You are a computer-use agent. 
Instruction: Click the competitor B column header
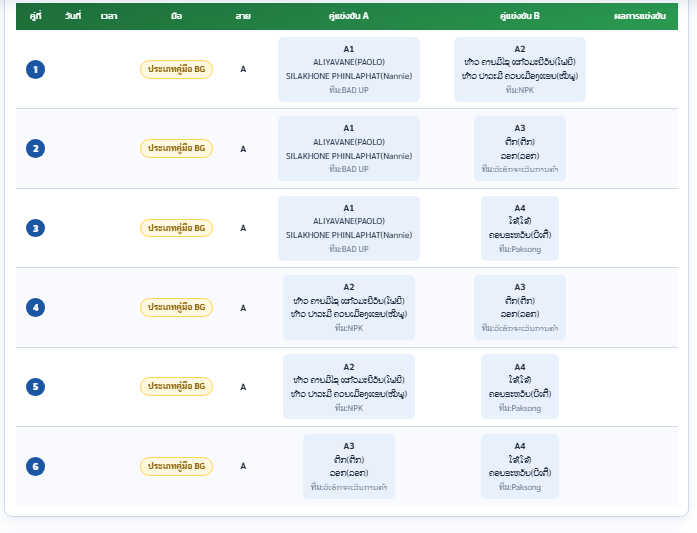tap(520, 16)
